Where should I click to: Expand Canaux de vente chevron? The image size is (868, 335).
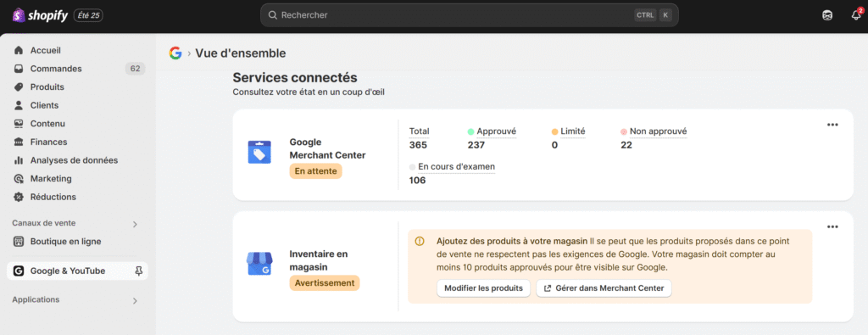(135, 224)
